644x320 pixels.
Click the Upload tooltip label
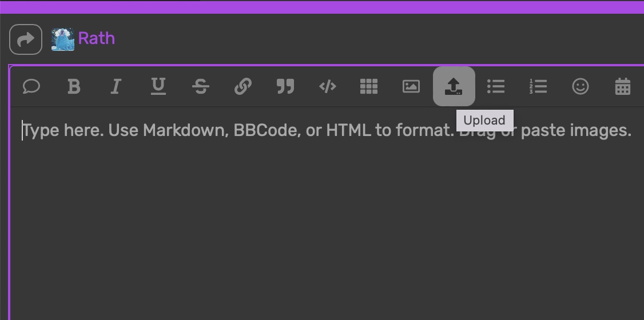tap(484, 121)
